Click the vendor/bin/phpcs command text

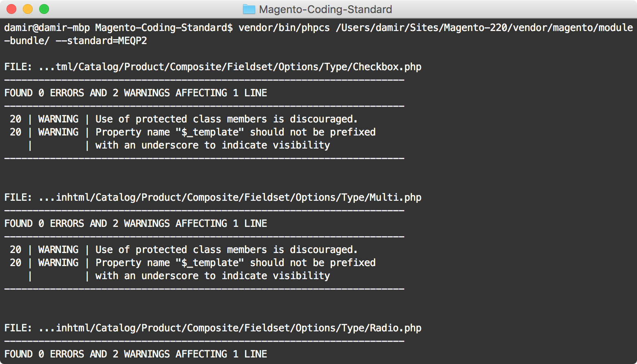click(284, 28)
